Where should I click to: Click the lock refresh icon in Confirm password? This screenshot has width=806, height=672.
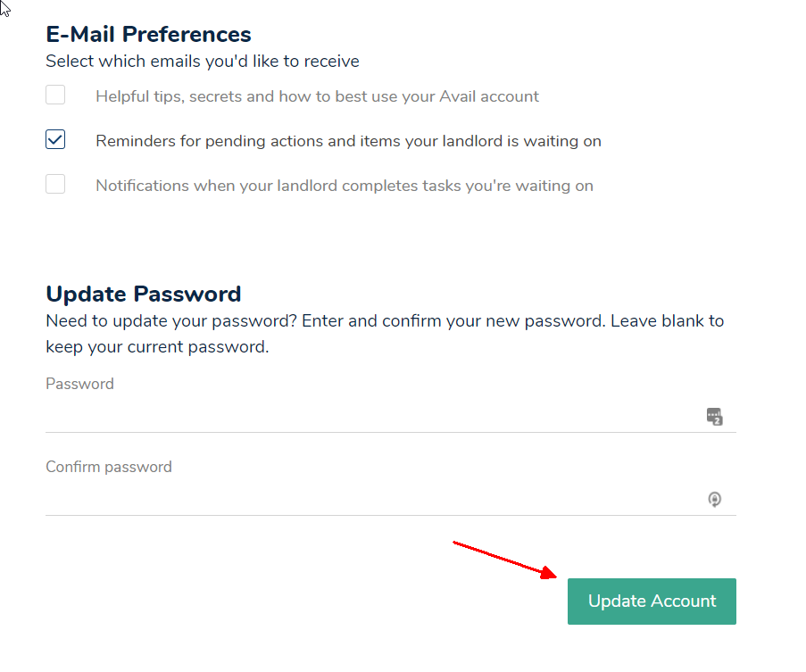tap(714, 499)
